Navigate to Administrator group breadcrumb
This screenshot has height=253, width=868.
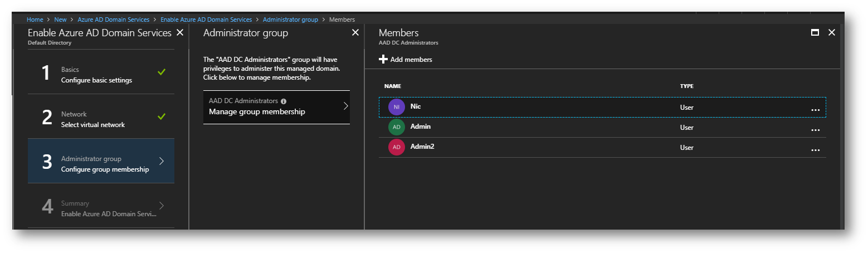(290, 20)
